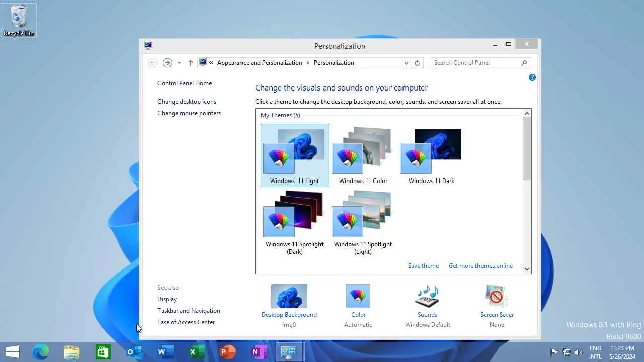Open Control Panel Home link

click(185, 83)
